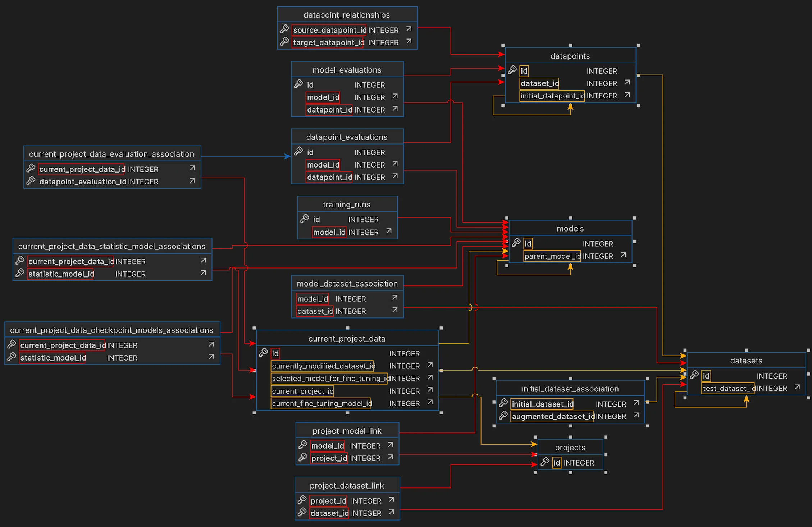Click the model_dataset_association table header
The width and height of the screenshot is (812, 527).
[347, 283]
